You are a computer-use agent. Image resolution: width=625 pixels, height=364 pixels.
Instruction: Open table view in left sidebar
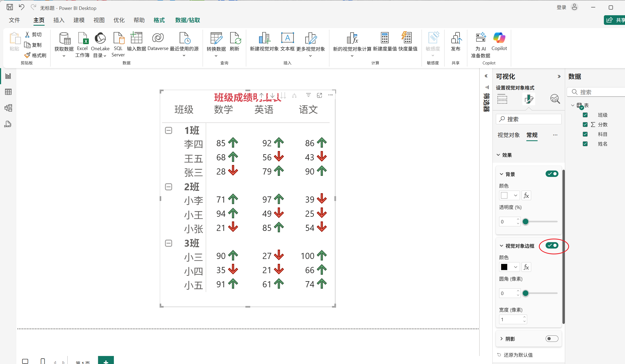[x=8, y=92]
